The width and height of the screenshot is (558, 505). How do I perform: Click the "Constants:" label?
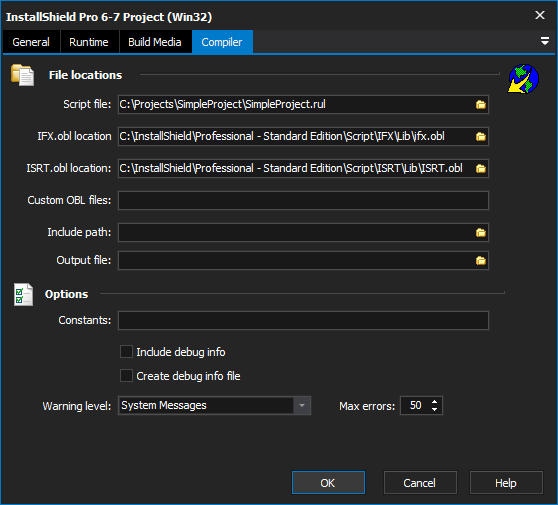pyautogui.click(x=85, y=320)
